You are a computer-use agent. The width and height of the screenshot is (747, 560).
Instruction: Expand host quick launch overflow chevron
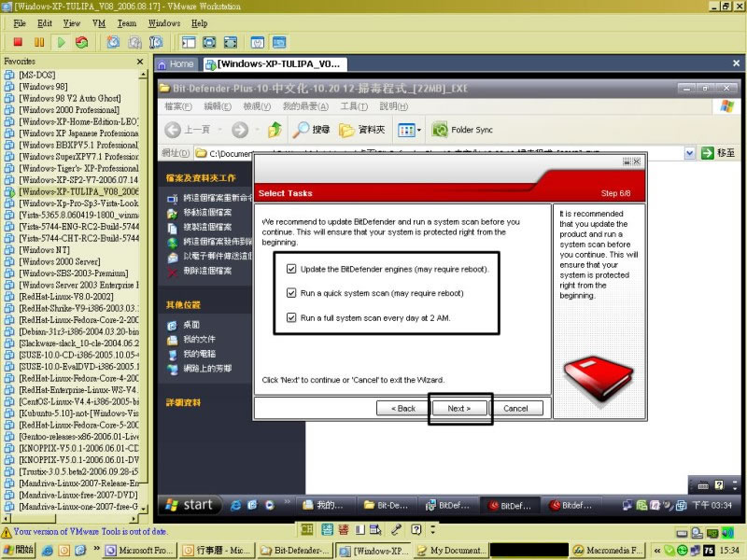click(96, 548)
